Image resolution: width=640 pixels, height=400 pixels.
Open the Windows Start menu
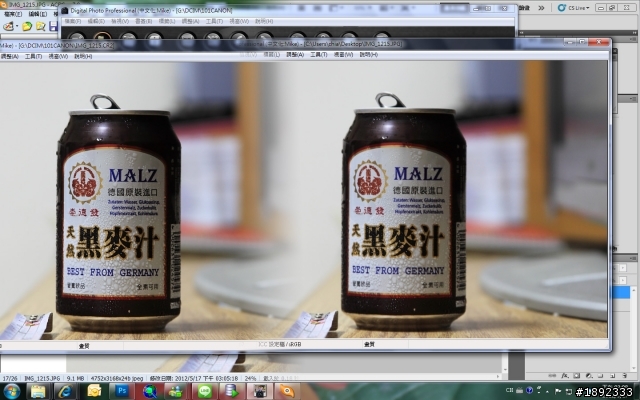[x=11, y=391]
